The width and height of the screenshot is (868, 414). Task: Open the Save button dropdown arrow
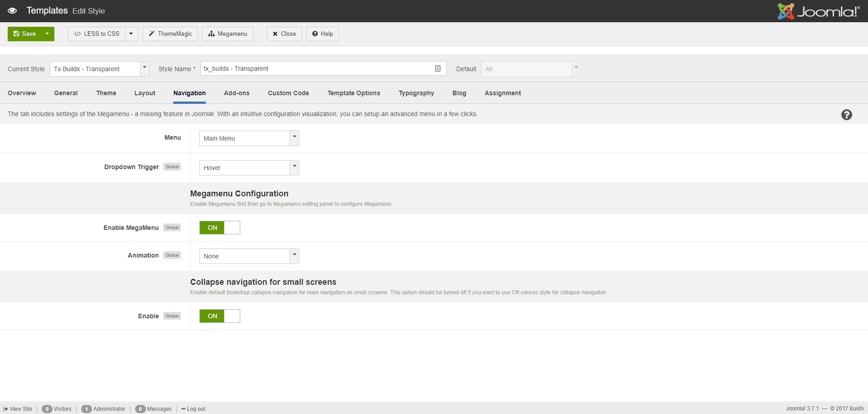click(47, 34)
